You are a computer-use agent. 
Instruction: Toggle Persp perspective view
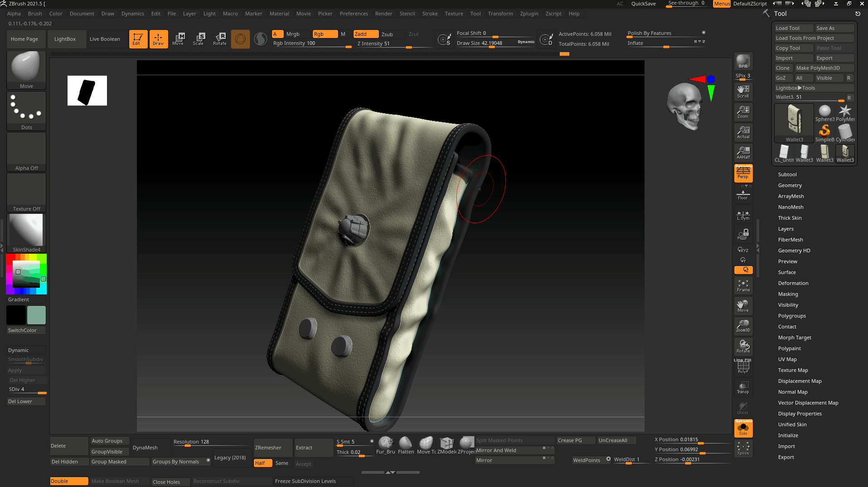743,173
